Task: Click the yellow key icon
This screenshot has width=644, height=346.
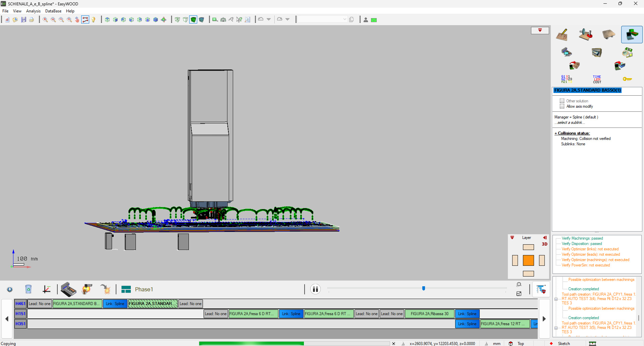Action: (x=627, y=79)
